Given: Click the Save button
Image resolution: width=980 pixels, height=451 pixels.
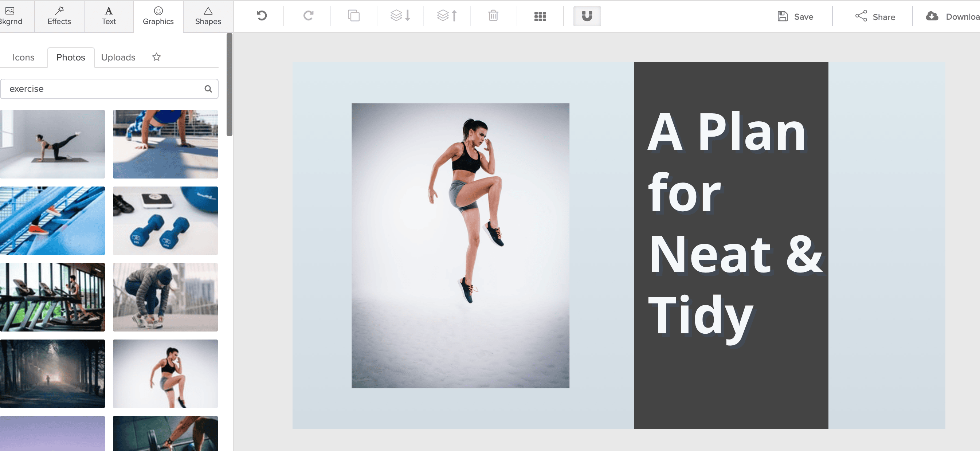Looking at the screenshot, I should [795, 16].
